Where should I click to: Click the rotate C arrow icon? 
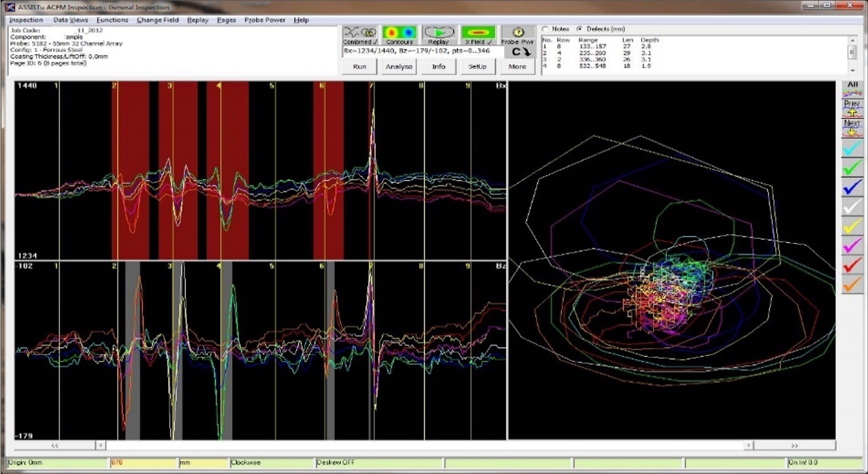[520, 52]
